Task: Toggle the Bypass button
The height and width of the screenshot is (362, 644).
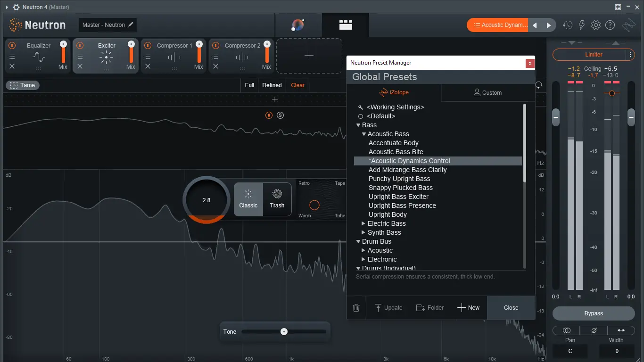Action: coord(594,313)
